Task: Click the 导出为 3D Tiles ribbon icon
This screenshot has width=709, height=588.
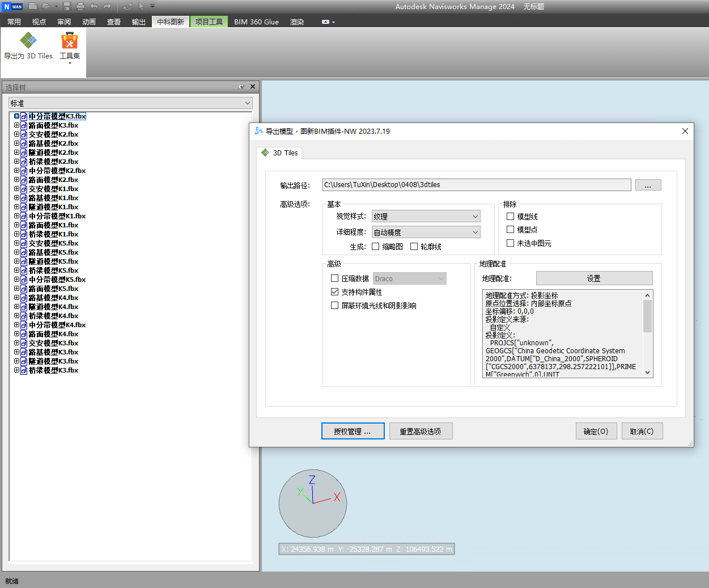Action: click(28, 40)
